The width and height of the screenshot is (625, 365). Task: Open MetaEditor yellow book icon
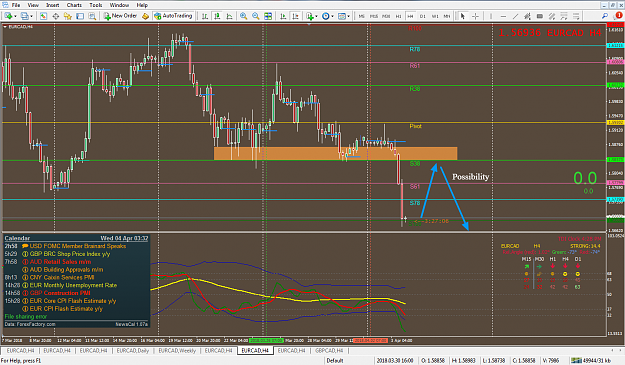tap(145, 16)
